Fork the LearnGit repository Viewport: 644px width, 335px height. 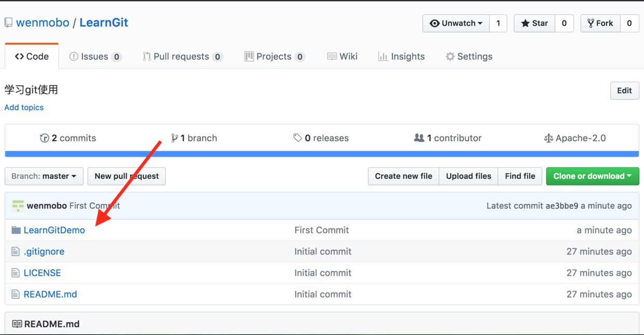[x=600, y=23]
